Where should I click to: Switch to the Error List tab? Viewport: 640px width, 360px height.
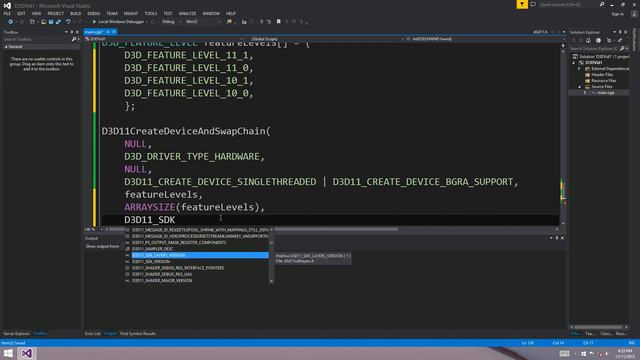click(93, 334)
